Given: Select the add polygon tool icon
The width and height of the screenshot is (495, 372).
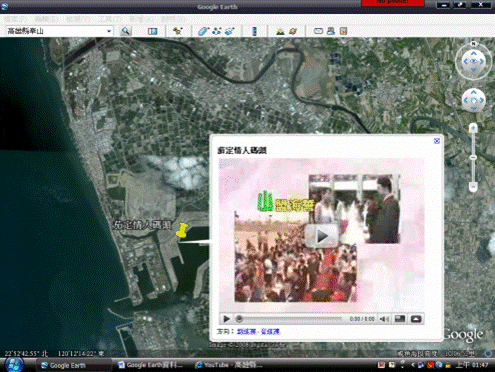Looking at the screenshot, I should point(203,31).
